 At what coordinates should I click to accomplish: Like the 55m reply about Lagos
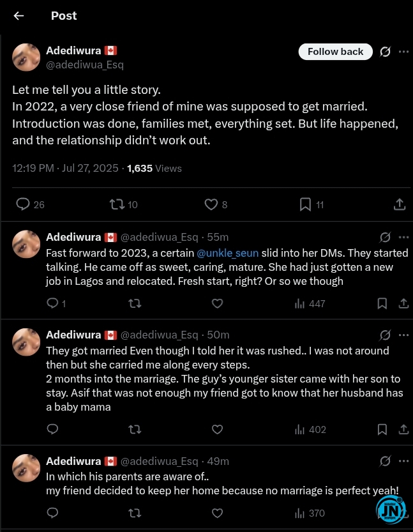tap(217, 303)
